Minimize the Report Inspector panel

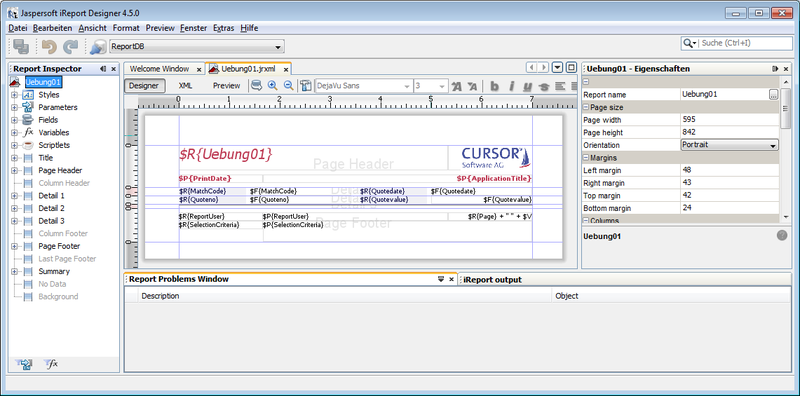coord(103,69)
